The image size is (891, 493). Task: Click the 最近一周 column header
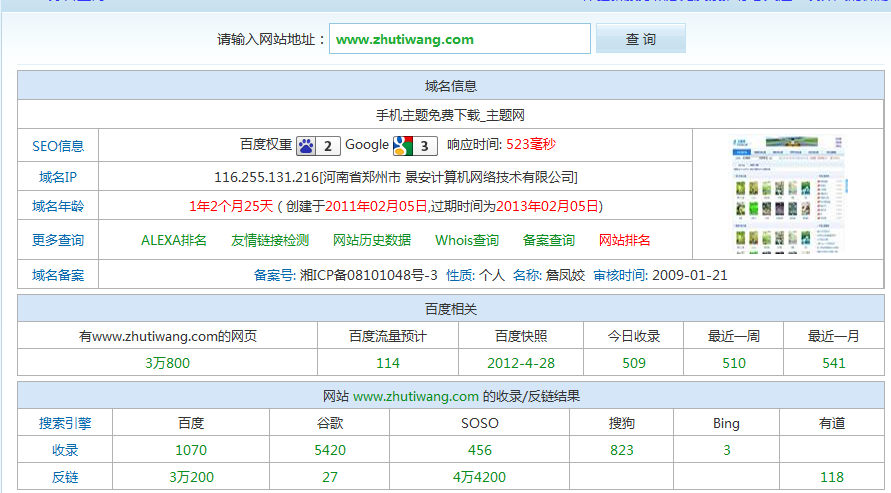tap(734, 336)
